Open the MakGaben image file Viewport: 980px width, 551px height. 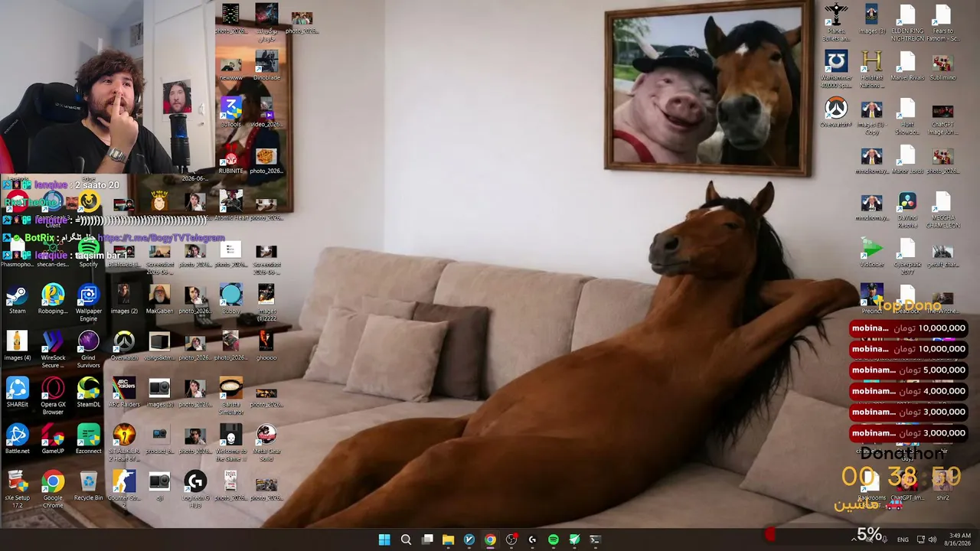tap(159, 299)
